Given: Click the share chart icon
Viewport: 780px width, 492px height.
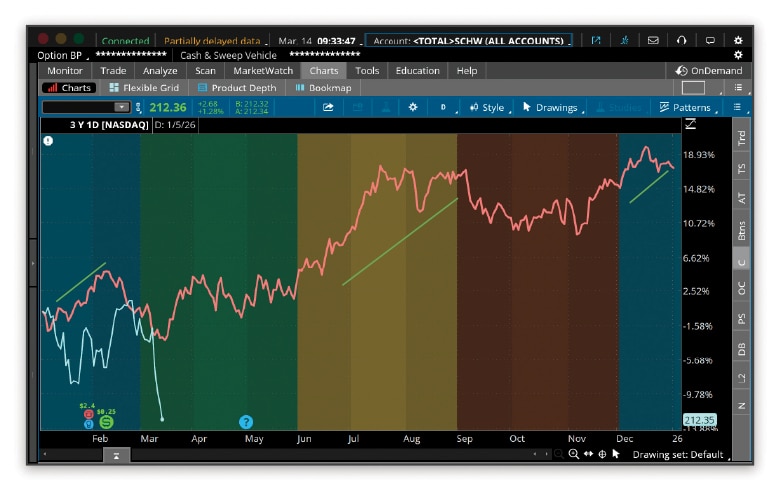Looking at the screenshot, I should click(x=328, y=107).
